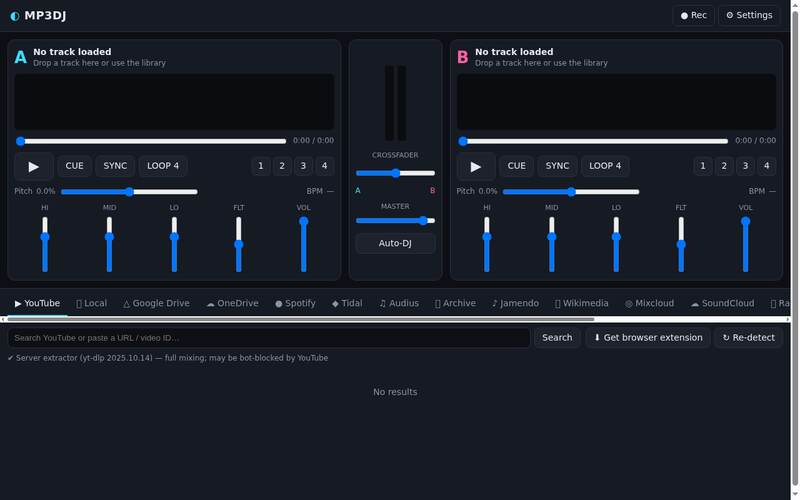Image resolution: width=800 pixels, height=500 pixels.
Task: Switch to the Spotify tab
Action: pyautogui.click(x=295, y=304)
